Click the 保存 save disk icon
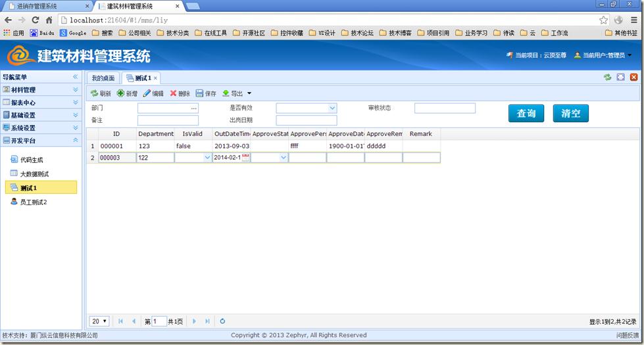Image resolution: width=644 pixels, height=345 pixels. 200,93
